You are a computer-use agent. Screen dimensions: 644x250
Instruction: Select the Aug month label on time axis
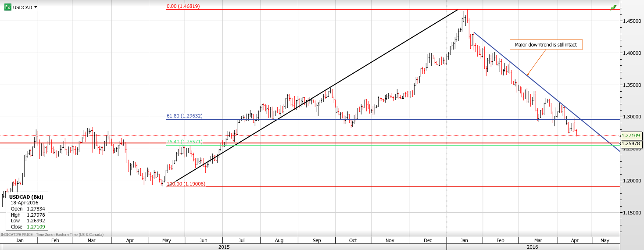[x=279, y=240]
